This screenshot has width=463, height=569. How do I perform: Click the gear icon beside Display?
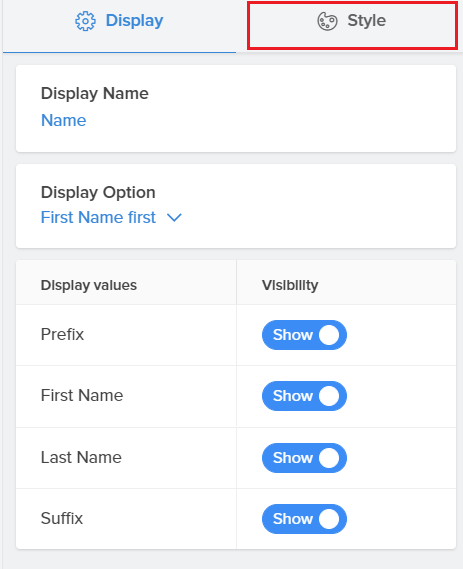[85, 21]
